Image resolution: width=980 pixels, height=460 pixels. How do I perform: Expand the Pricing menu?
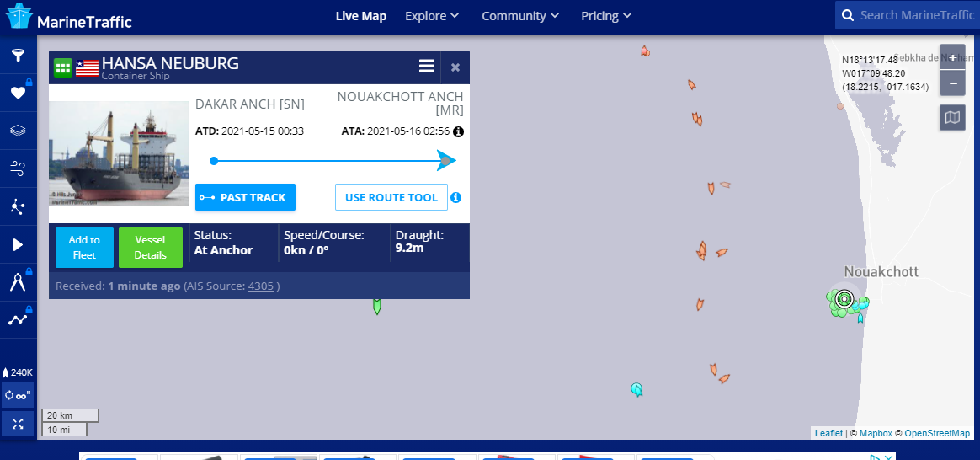pyautogui.click(x=606, y=16)
